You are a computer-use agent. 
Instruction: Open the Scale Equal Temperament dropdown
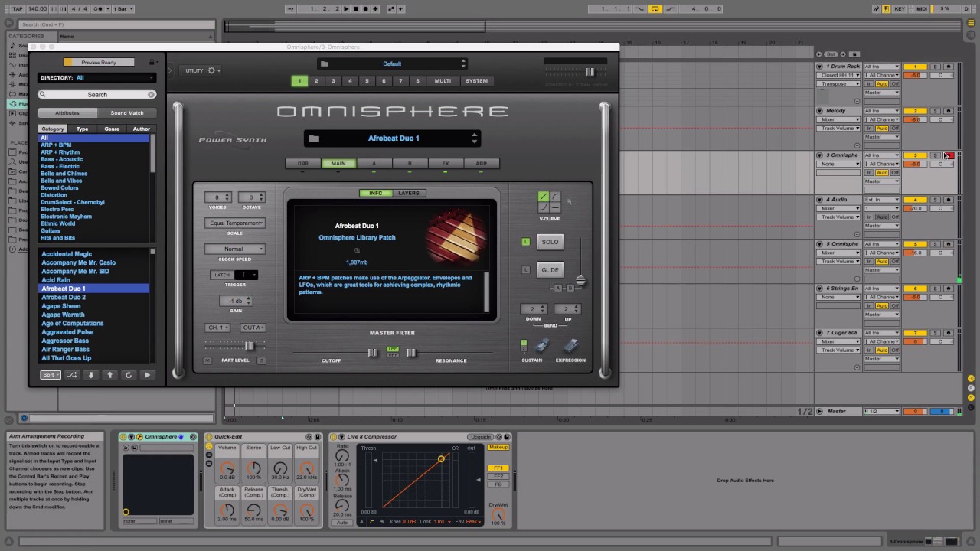[234, 223]
